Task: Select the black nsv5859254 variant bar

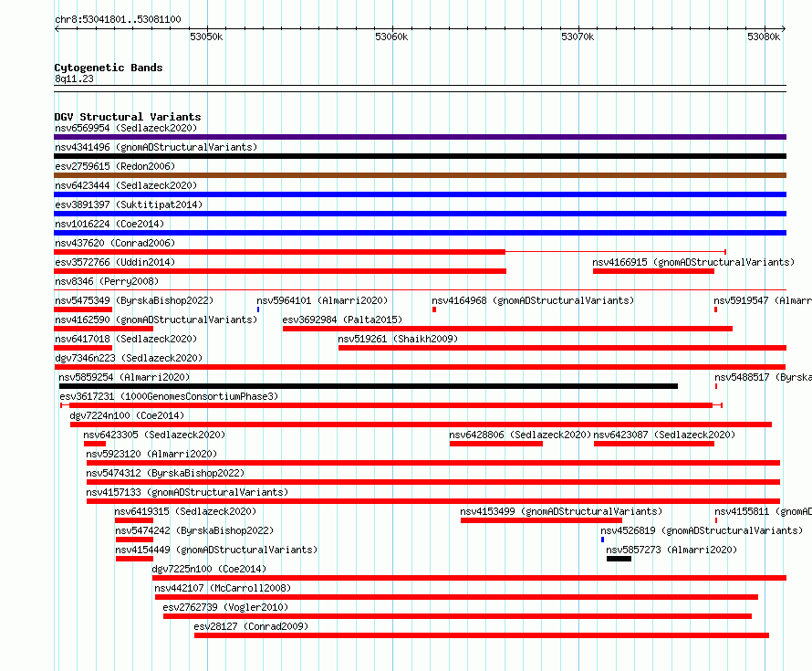Action: 369,386
